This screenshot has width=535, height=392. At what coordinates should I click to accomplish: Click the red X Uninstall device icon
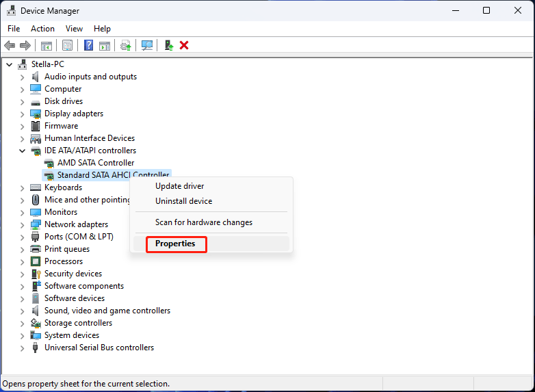pyautogui.click(x=184, y=45)
